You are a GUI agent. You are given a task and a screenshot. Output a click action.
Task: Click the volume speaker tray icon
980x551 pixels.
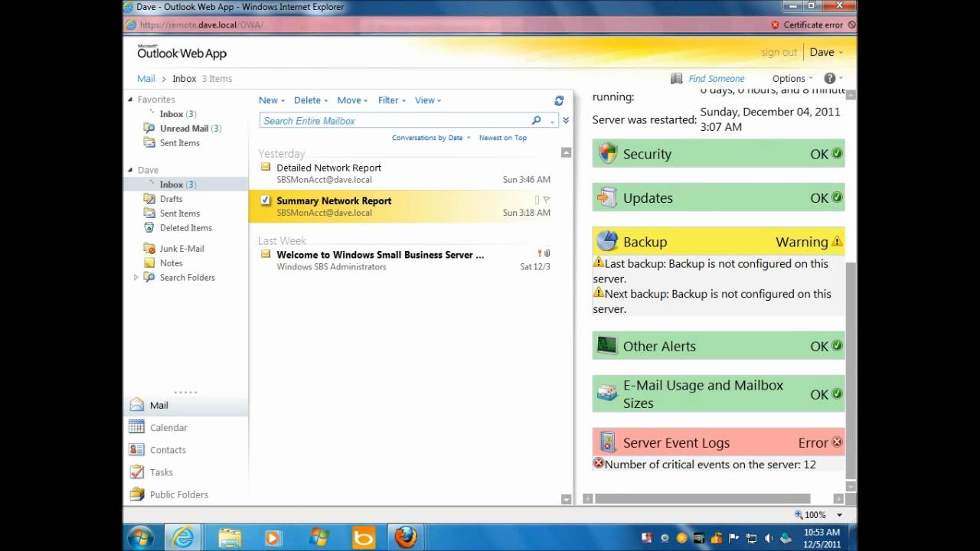pyautogui.click(x=769, y=538)
